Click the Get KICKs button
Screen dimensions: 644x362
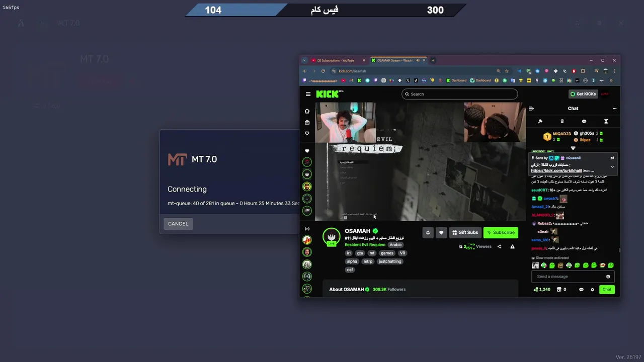[583, 94]
